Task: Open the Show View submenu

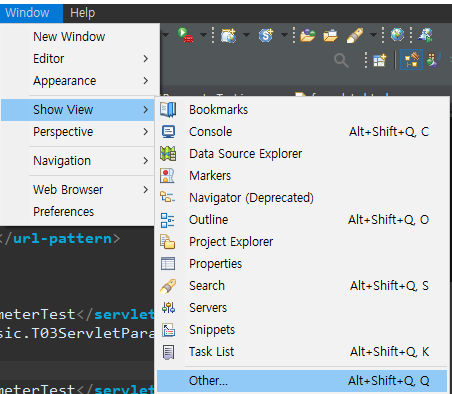Action: [78, 110]
